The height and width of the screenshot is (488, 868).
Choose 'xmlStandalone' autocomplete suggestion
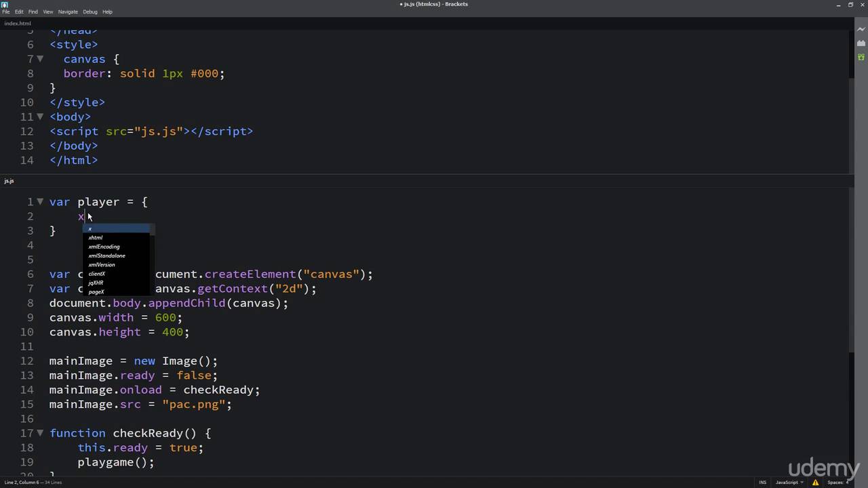coord(116,256)
